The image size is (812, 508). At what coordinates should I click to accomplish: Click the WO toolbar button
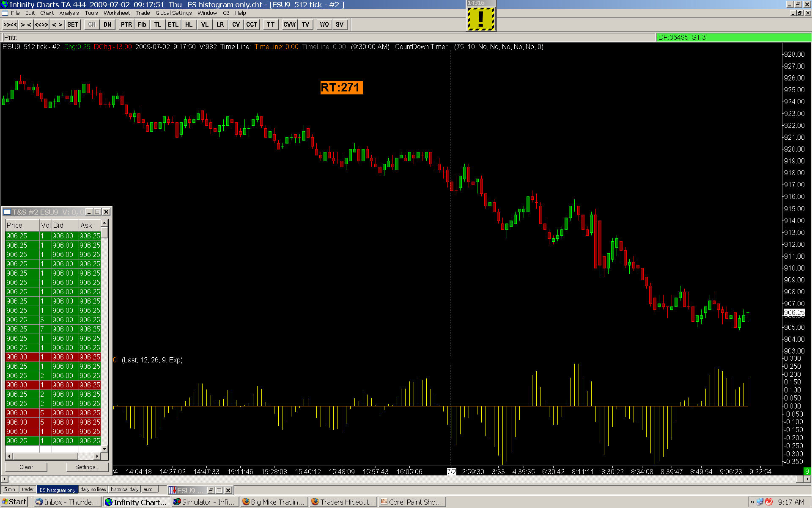click(x=324, y=25)
